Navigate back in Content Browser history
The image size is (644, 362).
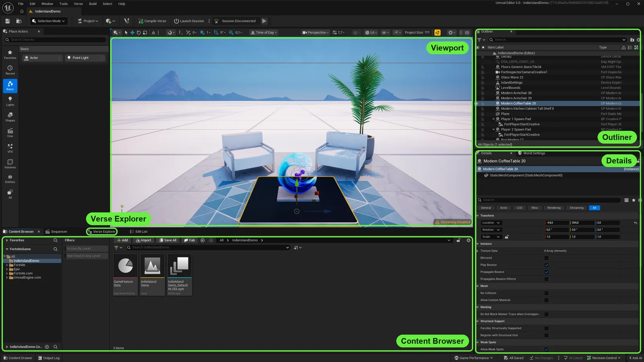(x=202, y=240)
